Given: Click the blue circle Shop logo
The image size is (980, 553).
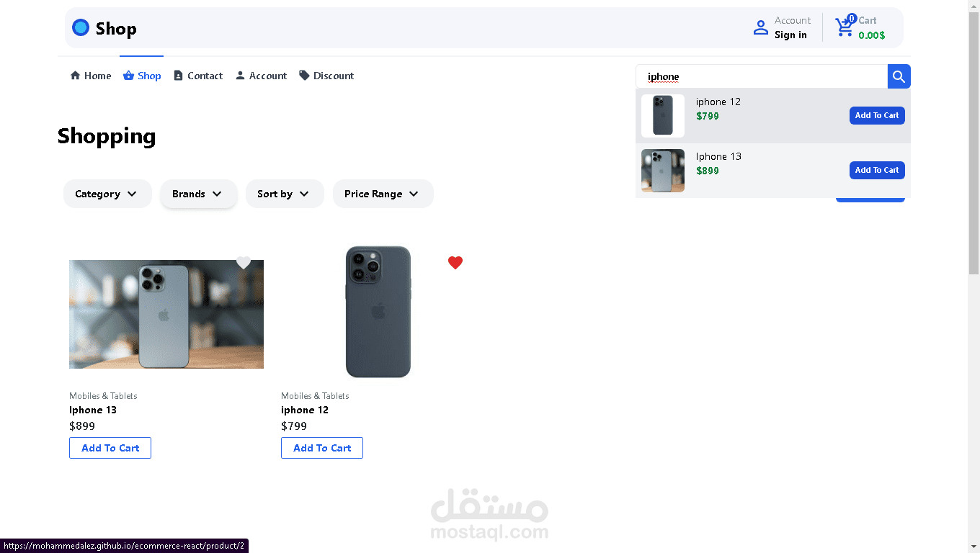Looking at the screenshot, I should tap(81, 28).
